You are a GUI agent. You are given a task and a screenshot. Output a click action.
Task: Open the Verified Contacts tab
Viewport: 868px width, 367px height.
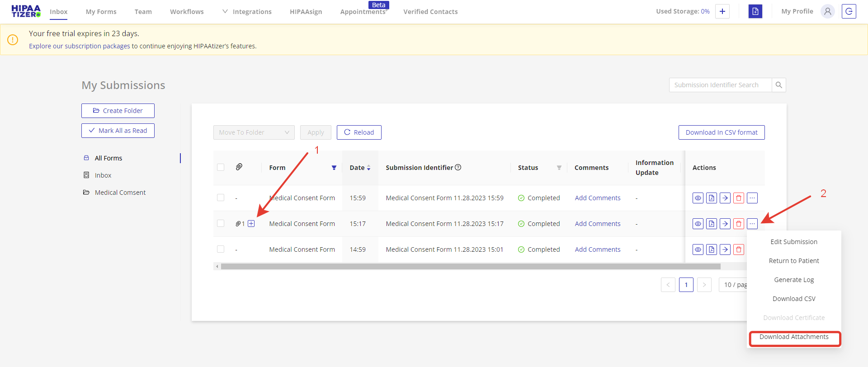[430, 12]
